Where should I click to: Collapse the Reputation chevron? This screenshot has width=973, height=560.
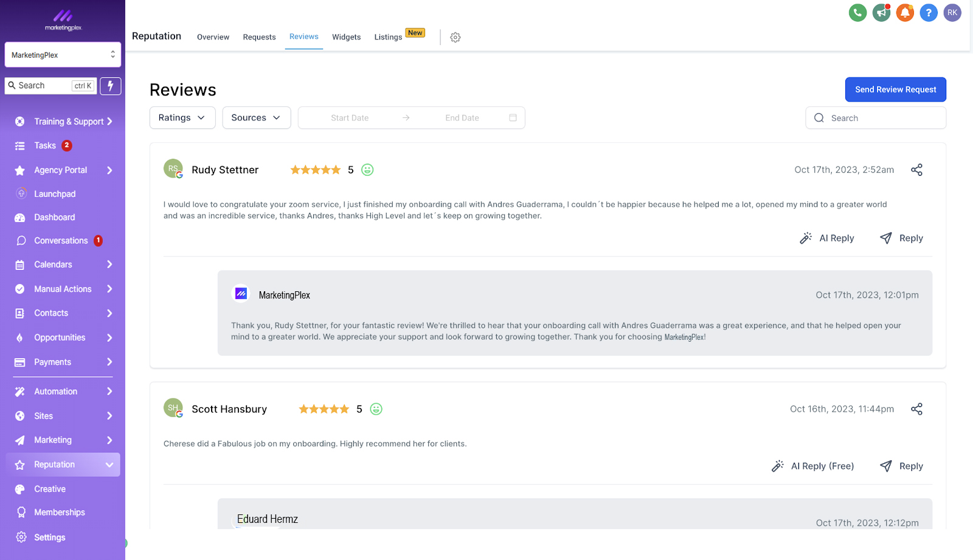click(109, 465)
